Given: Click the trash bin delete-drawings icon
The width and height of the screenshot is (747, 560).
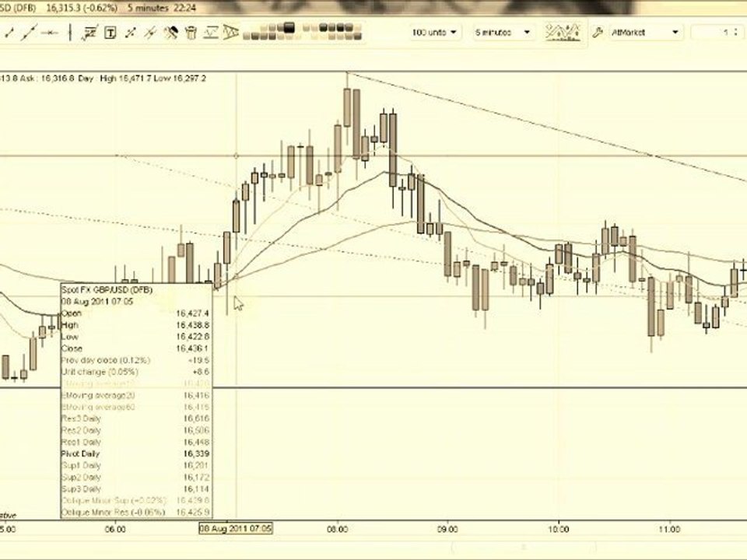Looking at the screenshot, I should [x=191, y=33].
